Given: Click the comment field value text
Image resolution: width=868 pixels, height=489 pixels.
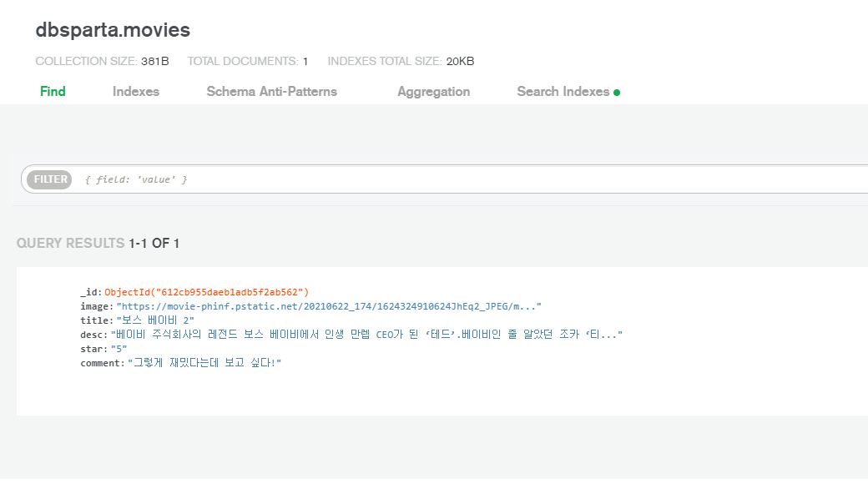Looking at the screenshot, I should (204, 363).
